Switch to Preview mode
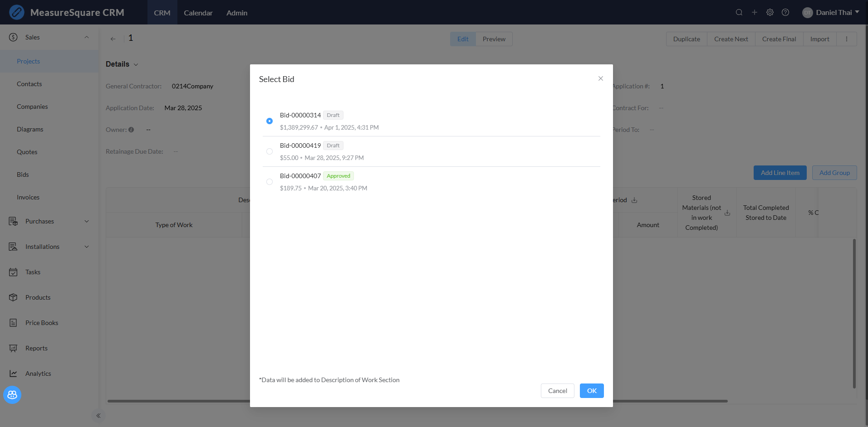The width and height of the screenshot is (868, 427). tap(494, 39)
